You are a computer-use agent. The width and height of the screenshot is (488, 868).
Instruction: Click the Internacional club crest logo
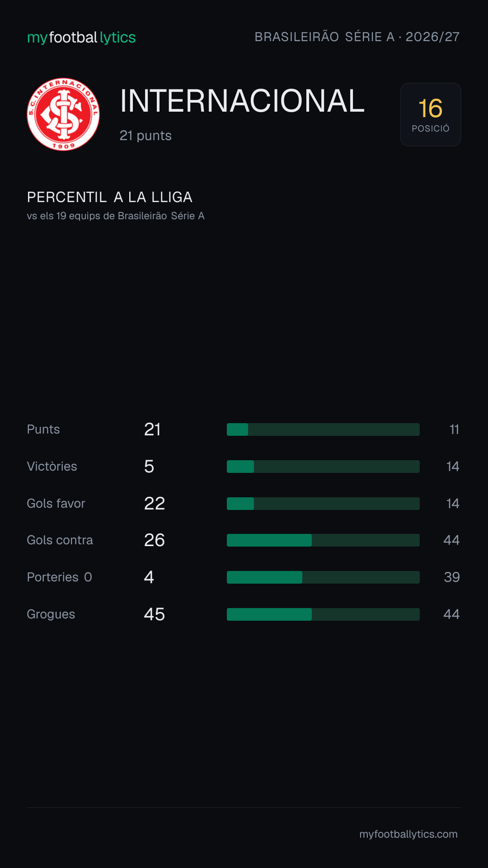pos(63,114)
